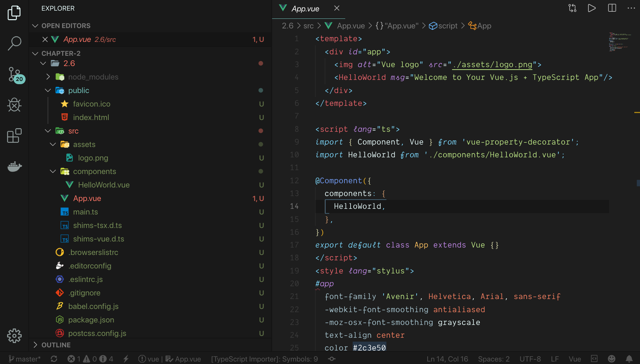Collapse the 2.6 folder
Image resolution: width=640 pixels, height=364 pixels.
[x=43, y=64]
